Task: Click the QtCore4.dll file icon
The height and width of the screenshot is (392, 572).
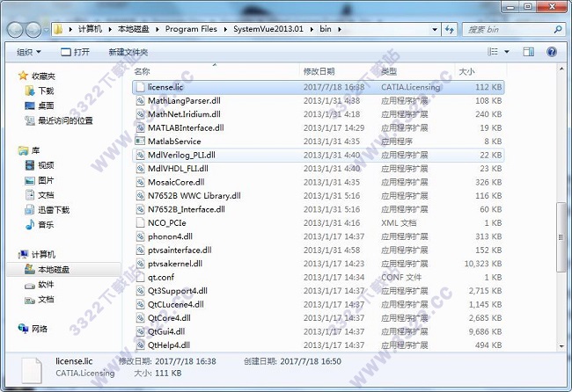Action: [x=141, y=318]
